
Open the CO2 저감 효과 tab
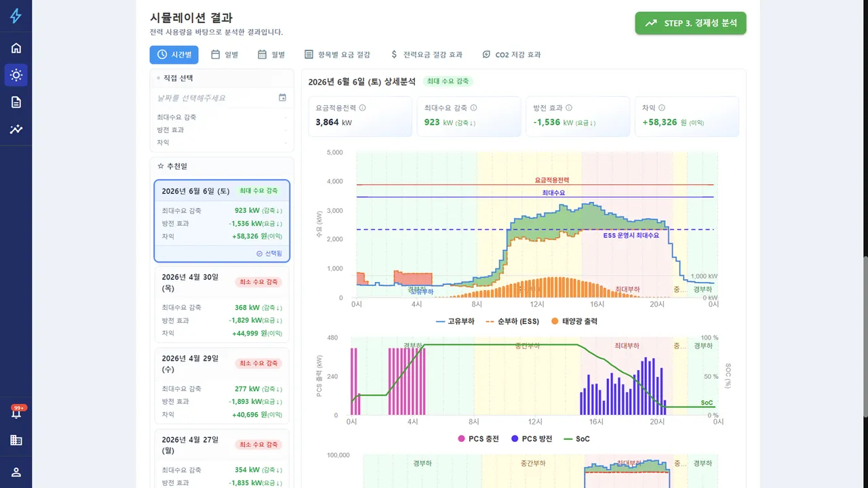click(511, 55)
